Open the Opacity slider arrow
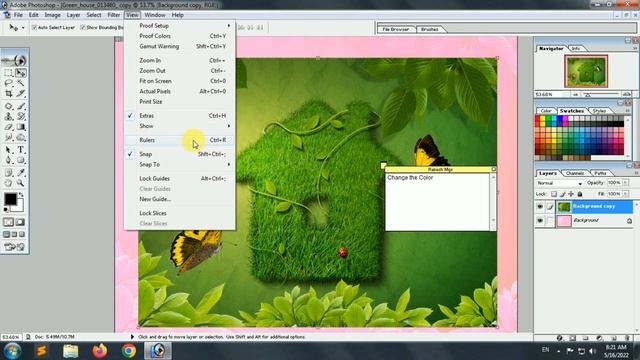Image resolution: width=640 pixels, height=360 pixels. (625, 183)
